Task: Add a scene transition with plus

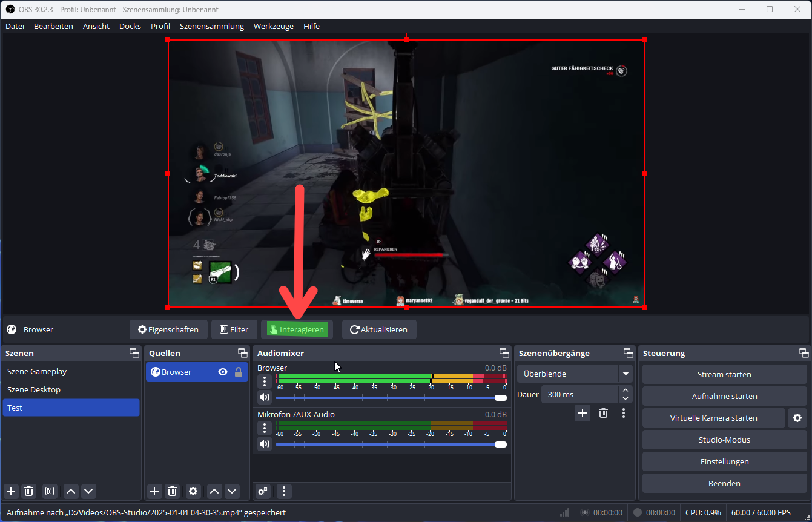Action: 583,413
